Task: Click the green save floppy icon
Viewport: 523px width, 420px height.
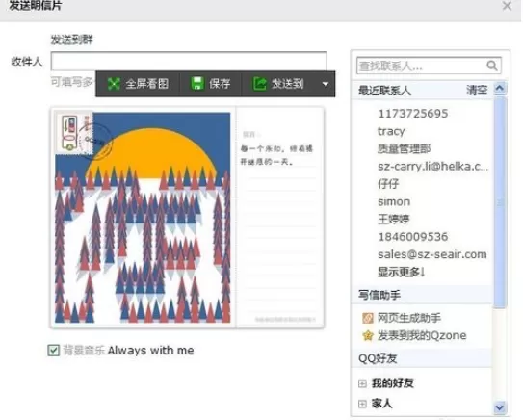Action: point(197,84)
